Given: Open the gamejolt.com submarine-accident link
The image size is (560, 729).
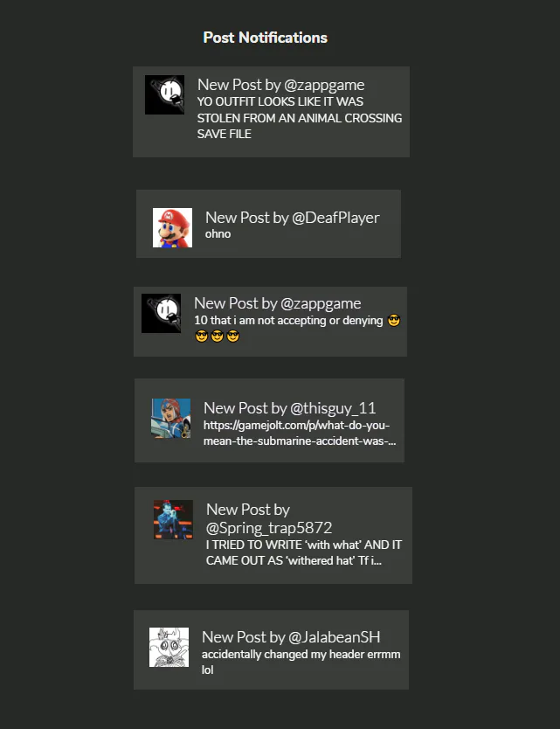Looking at the screenshot, I should [x=300, y=433].
